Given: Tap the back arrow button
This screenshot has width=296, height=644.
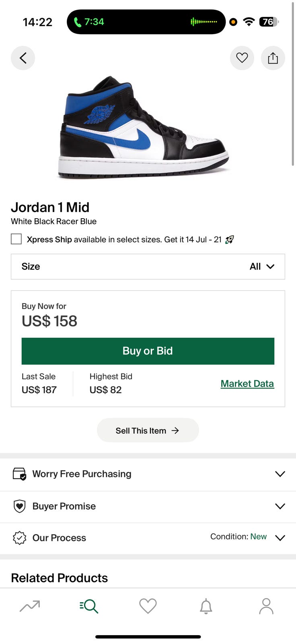Looking at the screenshot, I should (23, 58).
